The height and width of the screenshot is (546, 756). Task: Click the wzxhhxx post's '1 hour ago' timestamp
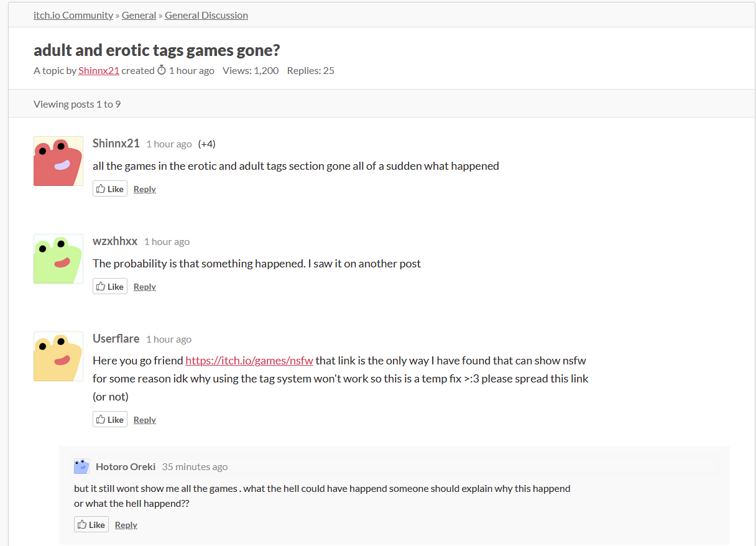coord(167,241)
